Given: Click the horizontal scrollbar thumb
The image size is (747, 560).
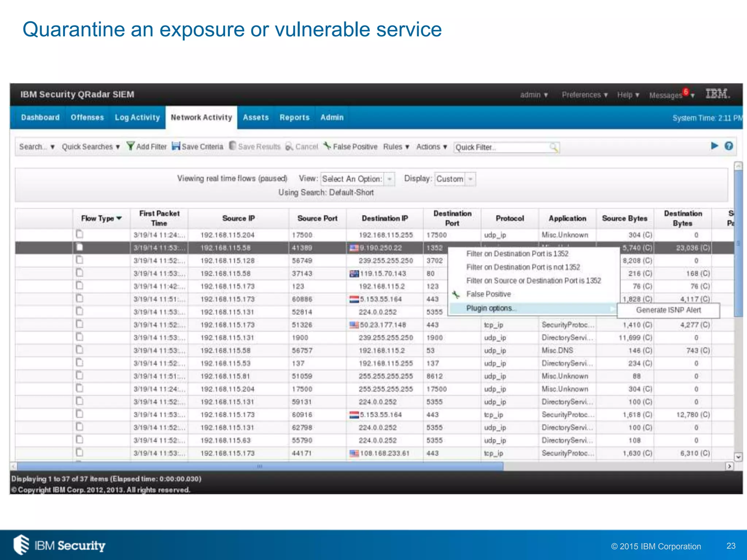Looking at the screenshot, I should tap(260, 466).
